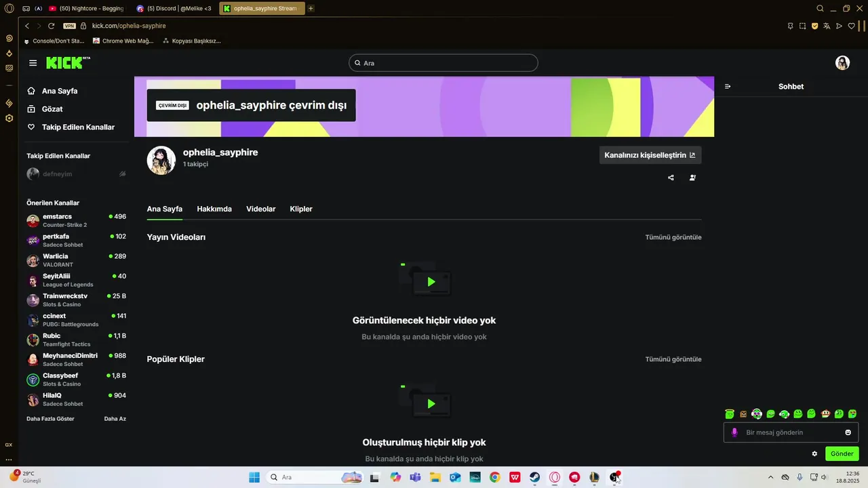Open the MeyhaneciDimitri channel
Image resolution: width=868 pixels, height=488 pixels.
click(x=77, y=359)
